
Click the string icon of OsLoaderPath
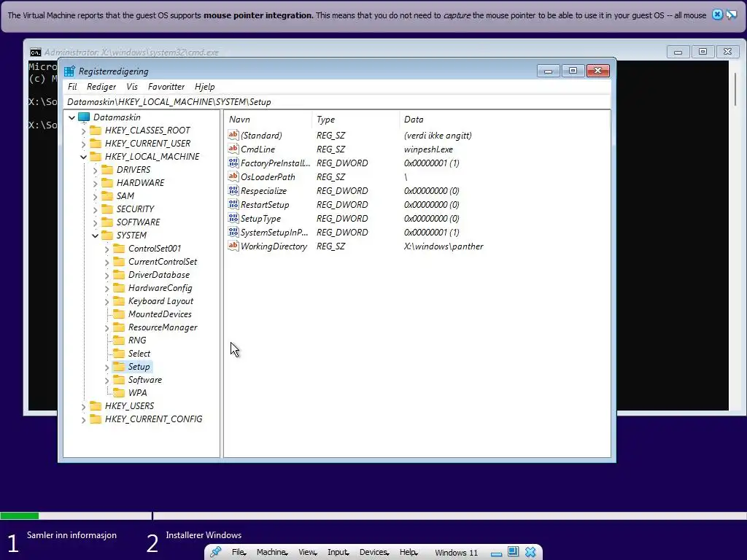[x=233, y=176]
